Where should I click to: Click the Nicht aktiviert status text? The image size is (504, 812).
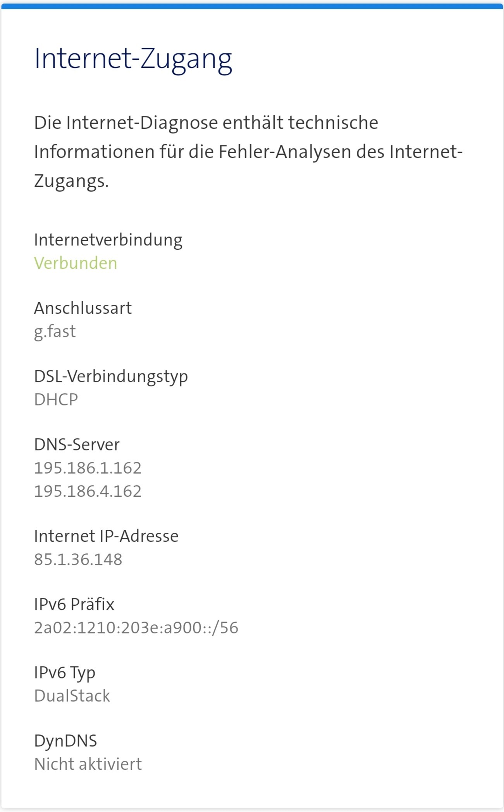(x=88, y=764)
